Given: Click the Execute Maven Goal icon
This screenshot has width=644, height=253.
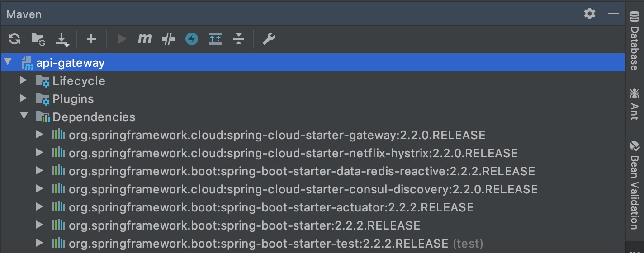Looking at the screenshot, I should [144, 39].
